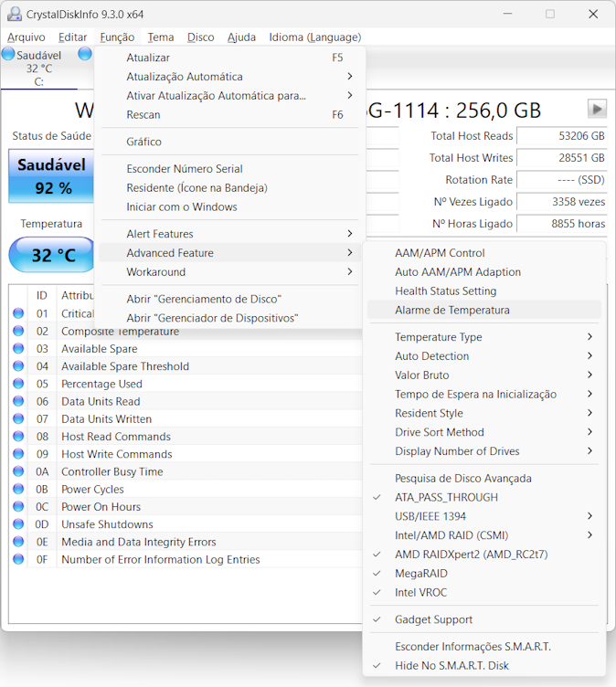
Task: Select Alarme de Temperatura menu entry
Action: pyautogui.click(x=452, y=310)
